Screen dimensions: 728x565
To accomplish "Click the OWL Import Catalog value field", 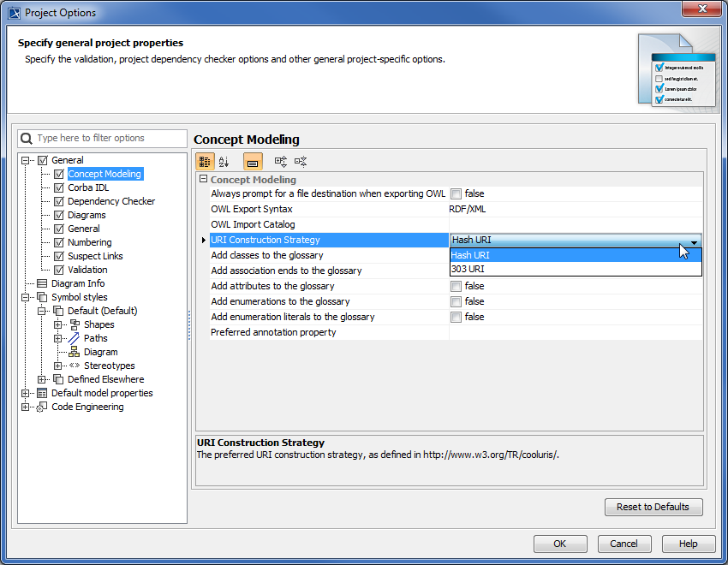I will coord(576,224).
